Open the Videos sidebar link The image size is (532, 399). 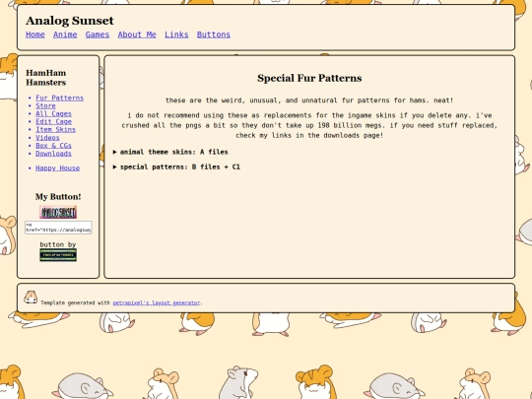coord(47,137)
